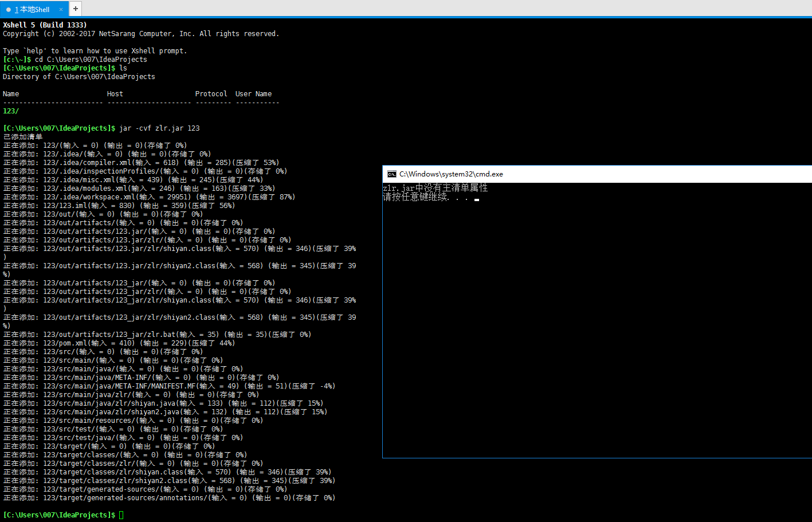Click the '123/src/main/resources/' output line

tap(133, 421)
